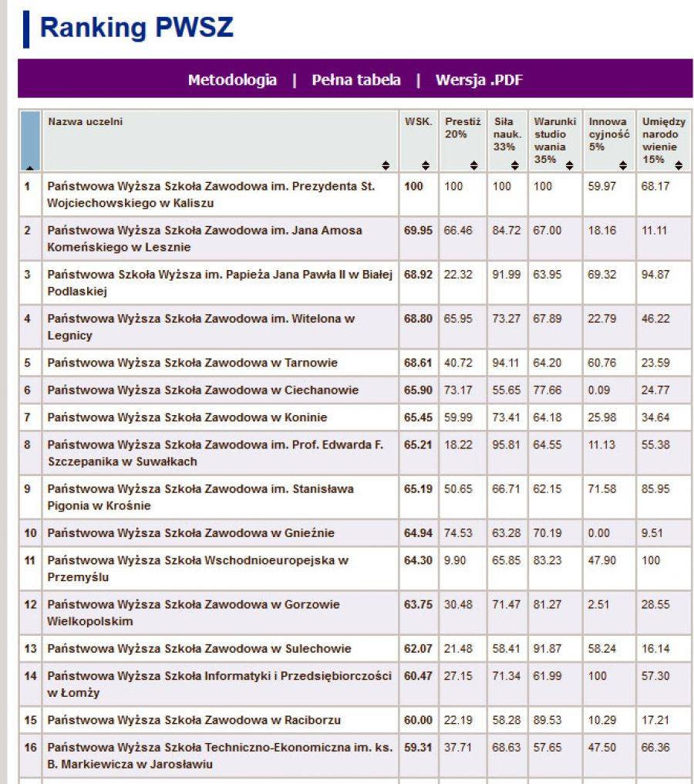Click Umiędzynarodowienie value 66.36
694x784 pixels.
pyautogui.click(x=655, y=748)
